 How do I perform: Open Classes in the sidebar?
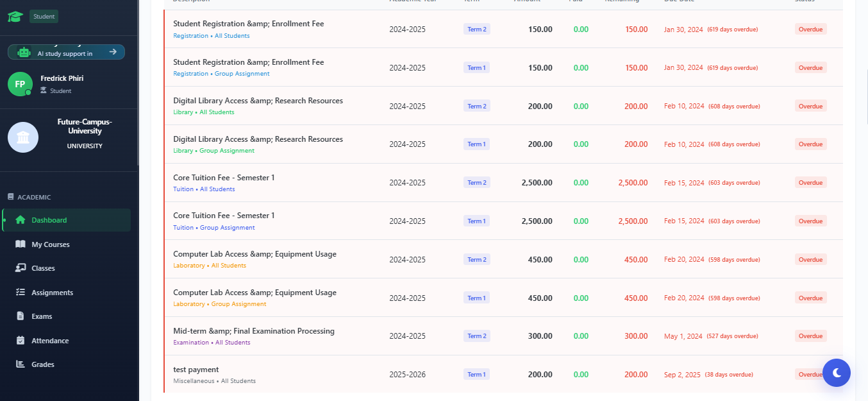pyautogui.click(x=43, y=268)
